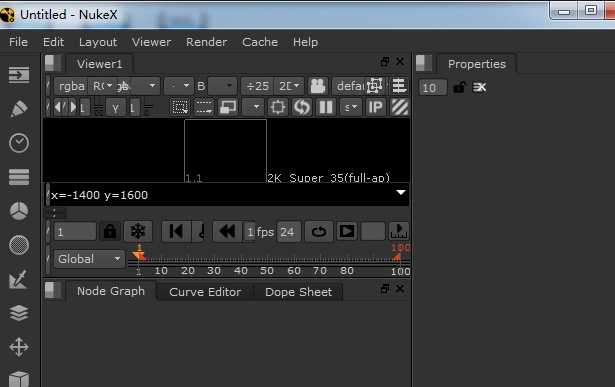Viewport: 615px width, 387px height.
Task: Toggle the loop playback mode button
Action: (319, 231)
